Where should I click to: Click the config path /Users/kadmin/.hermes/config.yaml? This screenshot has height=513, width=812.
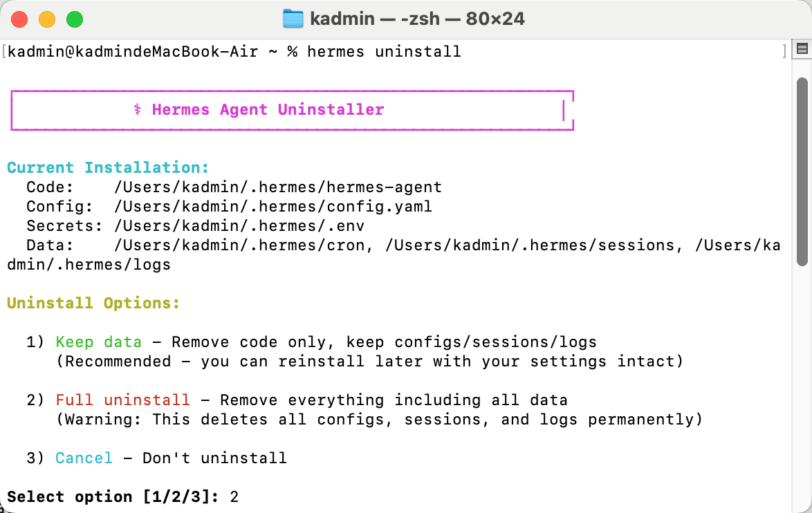tap(273, 206)
